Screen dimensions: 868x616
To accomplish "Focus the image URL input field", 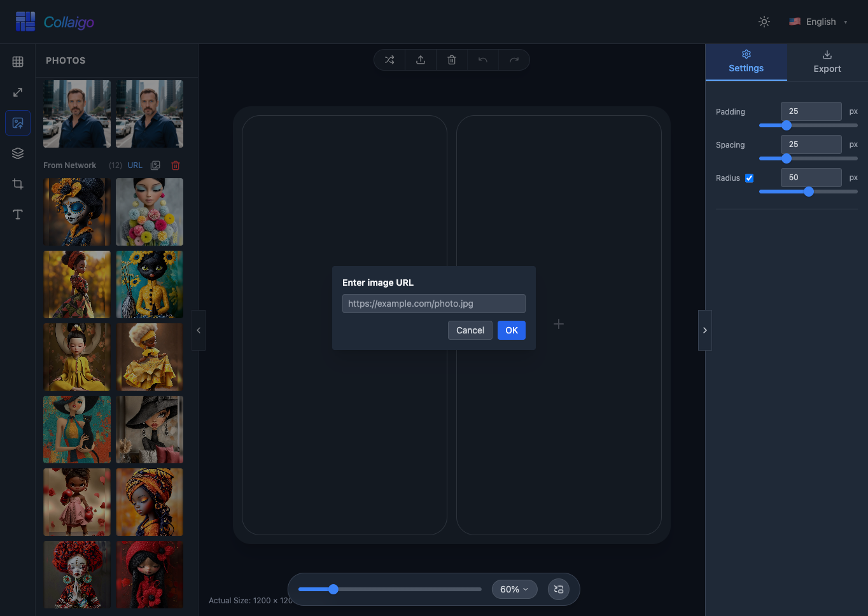I will point(434,304).
